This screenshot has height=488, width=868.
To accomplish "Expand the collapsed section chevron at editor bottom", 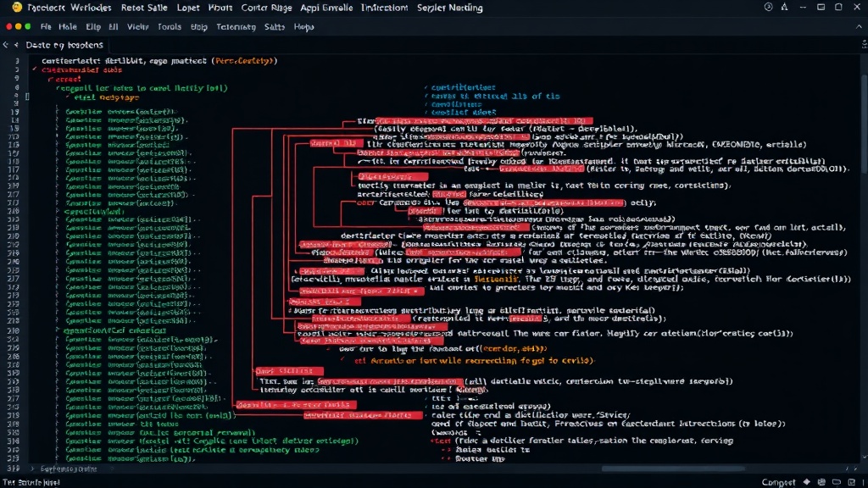I will 31,469.
